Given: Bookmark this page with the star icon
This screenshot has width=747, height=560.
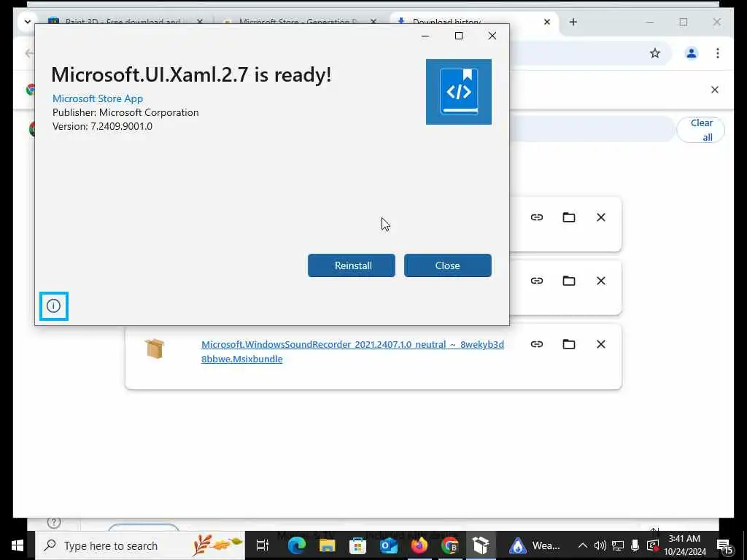Looking at the screenshot, I should (655, 53).
